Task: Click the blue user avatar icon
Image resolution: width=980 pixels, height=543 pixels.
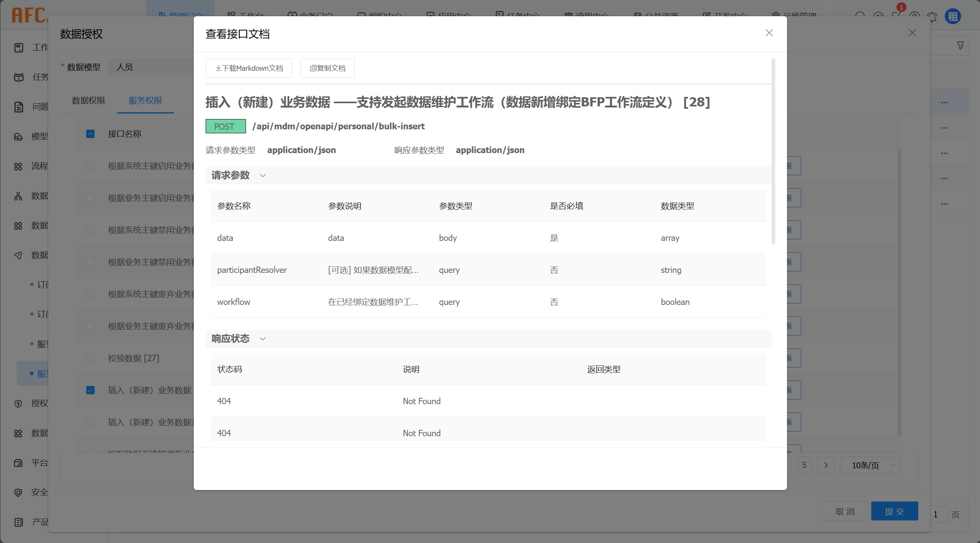Action: [953, 17]
